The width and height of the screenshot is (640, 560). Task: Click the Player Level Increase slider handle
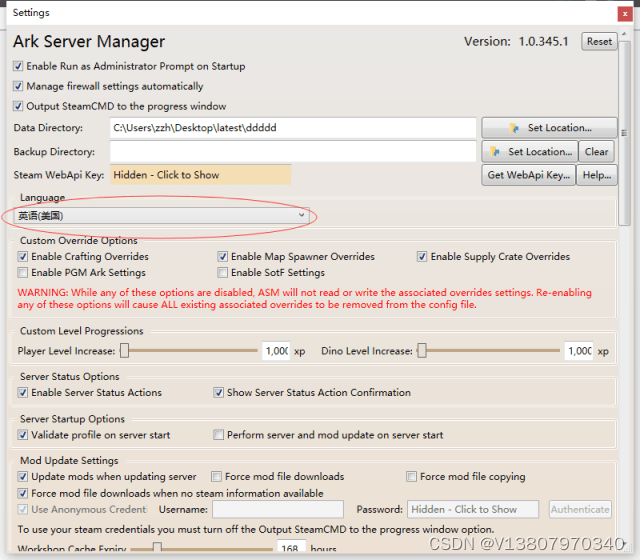click(x=124, y=351)
